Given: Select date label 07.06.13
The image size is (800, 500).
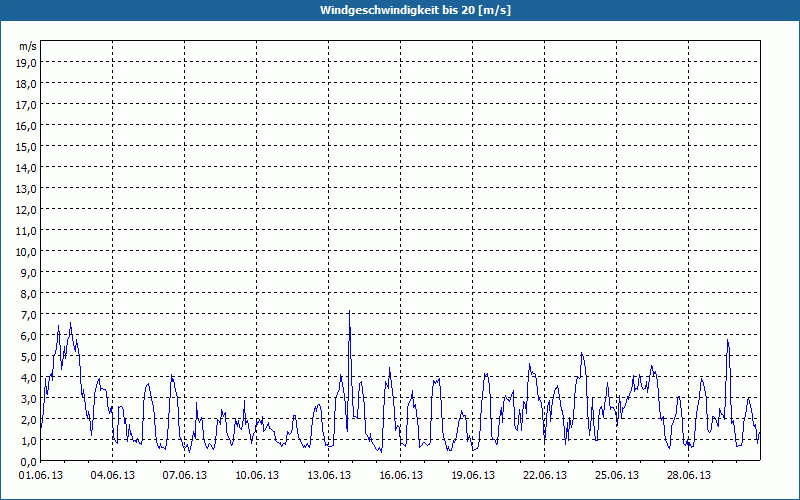Looking at the screenshot, I should (x=185, y=476).
